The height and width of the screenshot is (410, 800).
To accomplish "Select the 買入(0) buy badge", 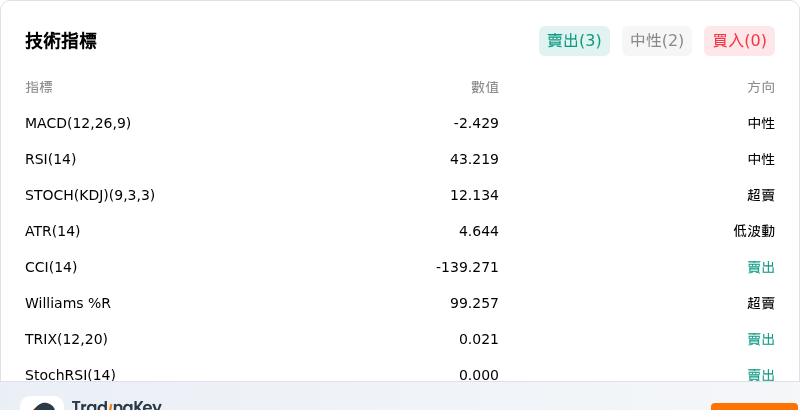I will 739,41.
